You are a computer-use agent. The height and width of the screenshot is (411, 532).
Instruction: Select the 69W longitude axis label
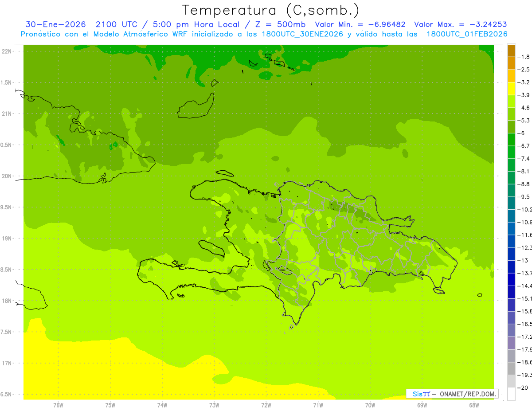tap(422, 405)
